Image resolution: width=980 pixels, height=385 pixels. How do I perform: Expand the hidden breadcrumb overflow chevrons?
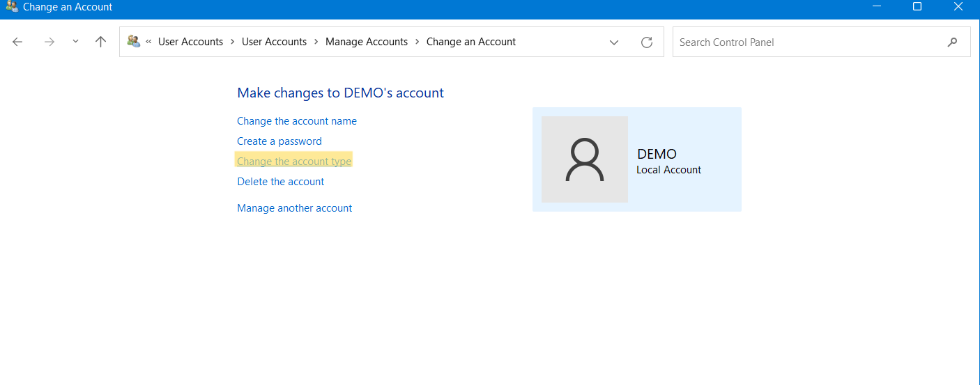tap(148, 42)
